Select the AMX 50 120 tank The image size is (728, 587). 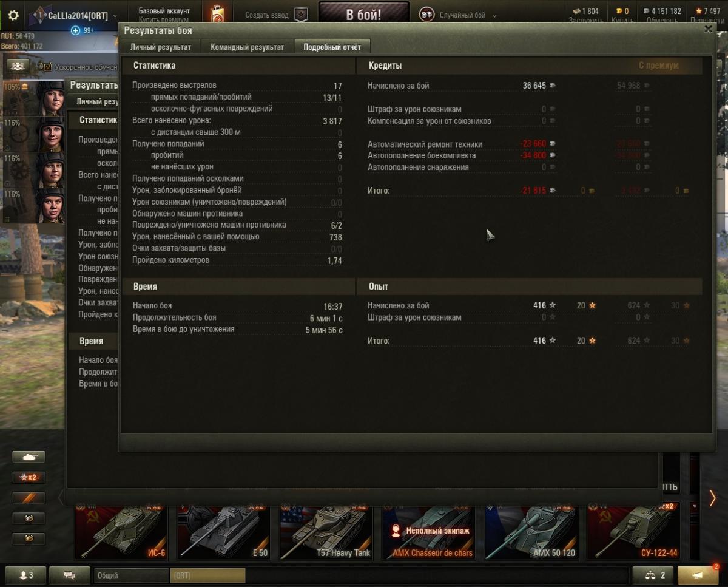coord(531,531)
